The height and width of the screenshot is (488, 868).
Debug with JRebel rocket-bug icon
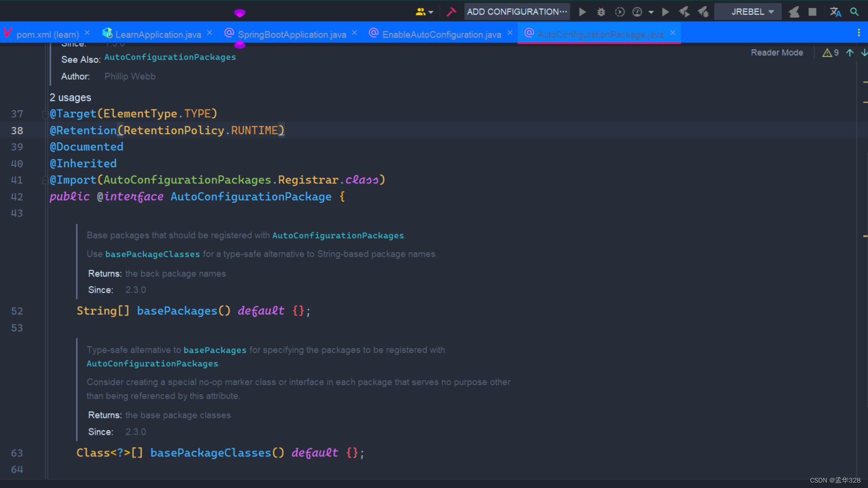click(703, 12)
